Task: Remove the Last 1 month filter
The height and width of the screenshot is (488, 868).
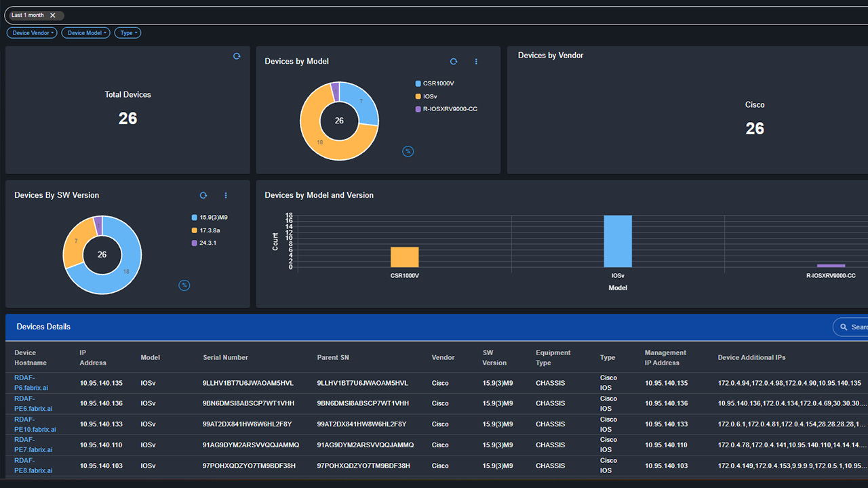Action: click(53, 15)
